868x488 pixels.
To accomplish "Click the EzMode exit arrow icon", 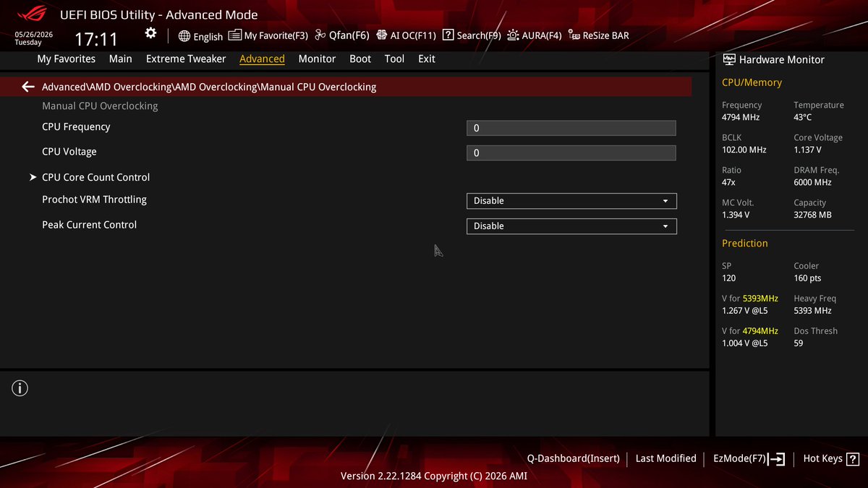I will 777,458.
